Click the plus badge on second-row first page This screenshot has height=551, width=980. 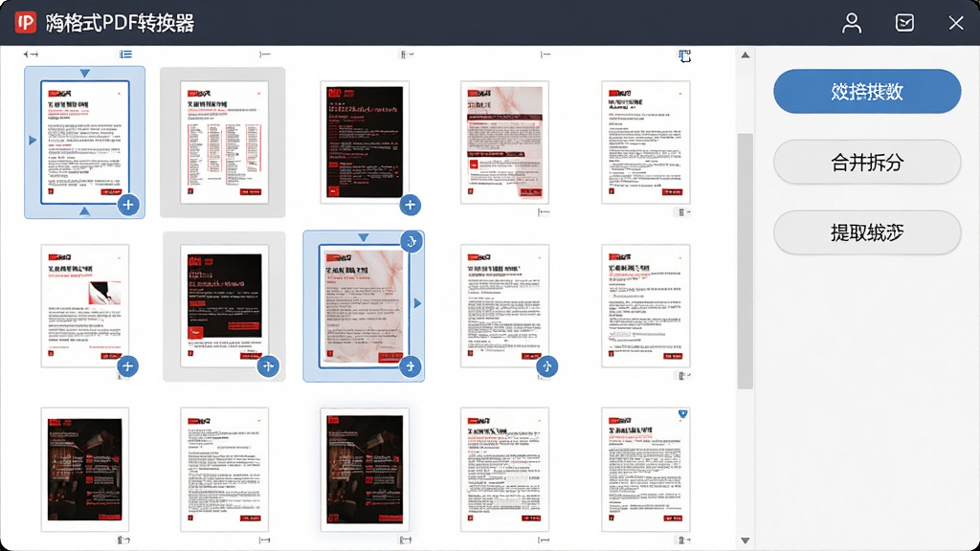(127, 366)
